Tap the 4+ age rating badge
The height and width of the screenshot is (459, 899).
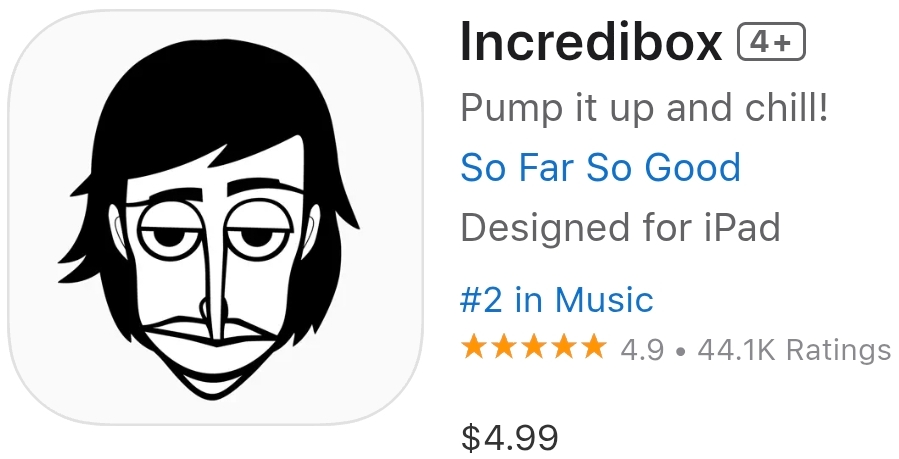tap(770, 43)
